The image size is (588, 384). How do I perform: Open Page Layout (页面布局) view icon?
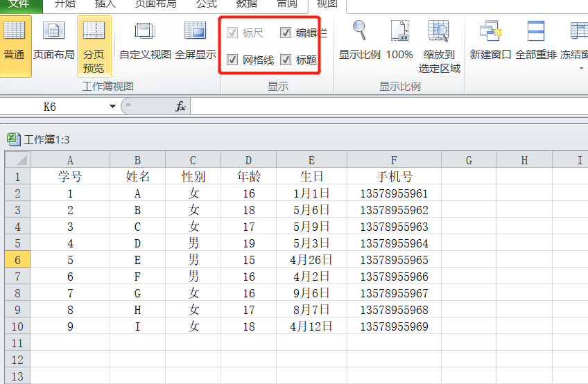[x=54, y=42]
